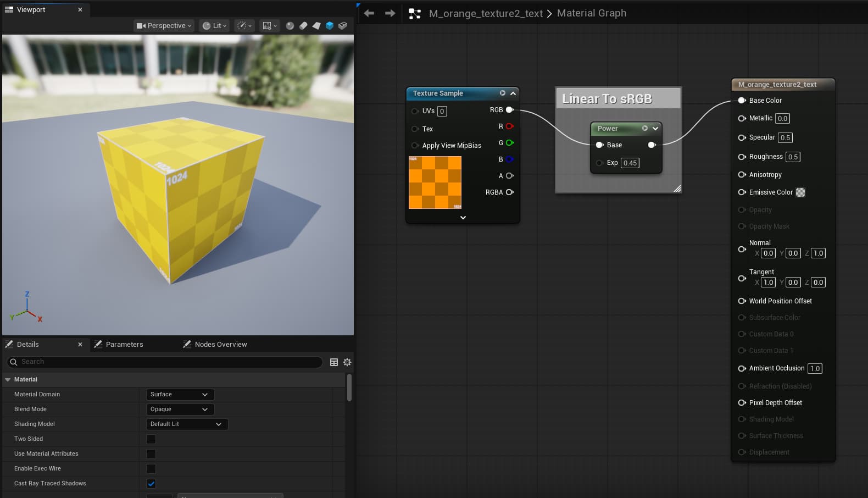Click the Details search field
The width and height of the screenshot is (868, 498).
(x=165, y=362)
